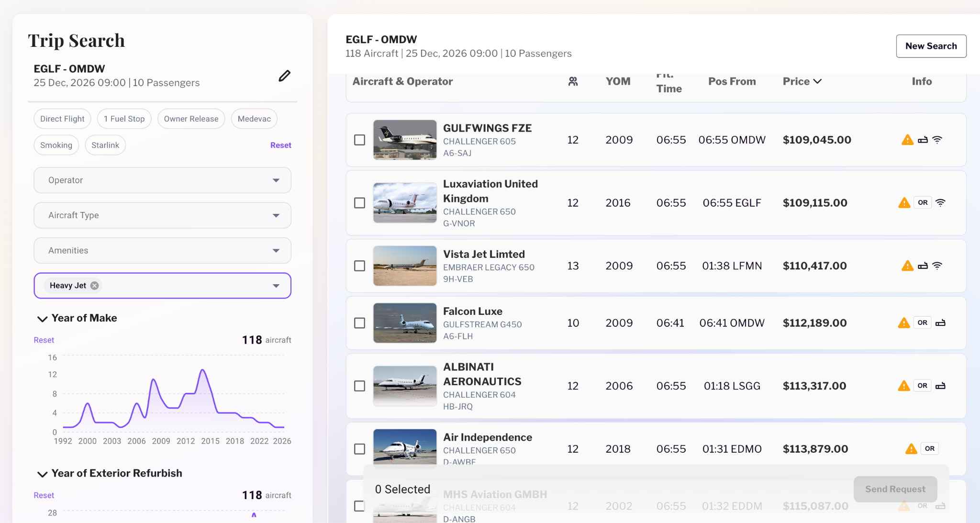This screenshot has height=523, width=980.
Task: Click the pencil edit trip icon
Action: click(x=284, y=76)
